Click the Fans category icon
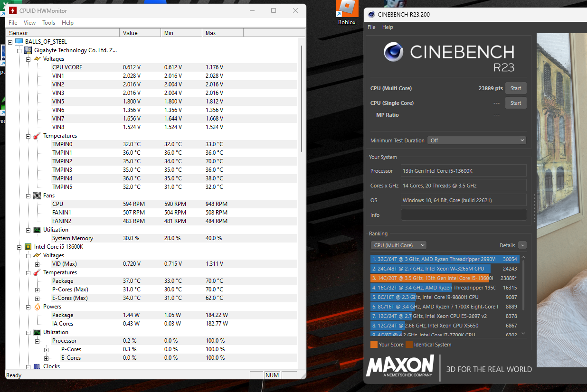The height and width of the screenshot is (392, 587). pos(37,196)
